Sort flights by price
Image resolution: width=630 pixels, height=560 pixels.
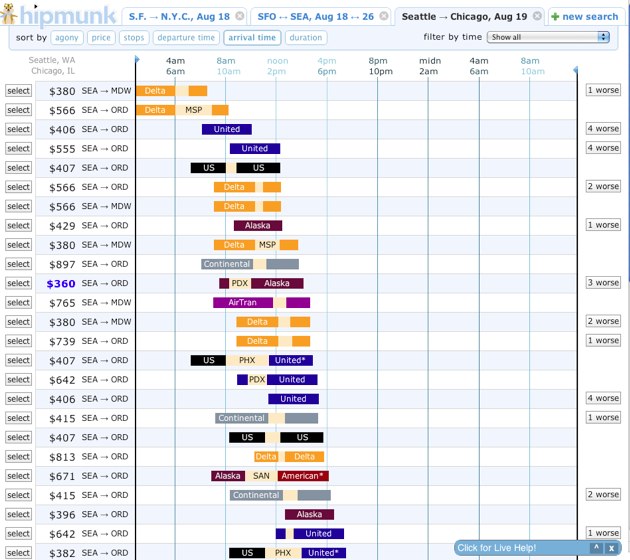(101, 38)
